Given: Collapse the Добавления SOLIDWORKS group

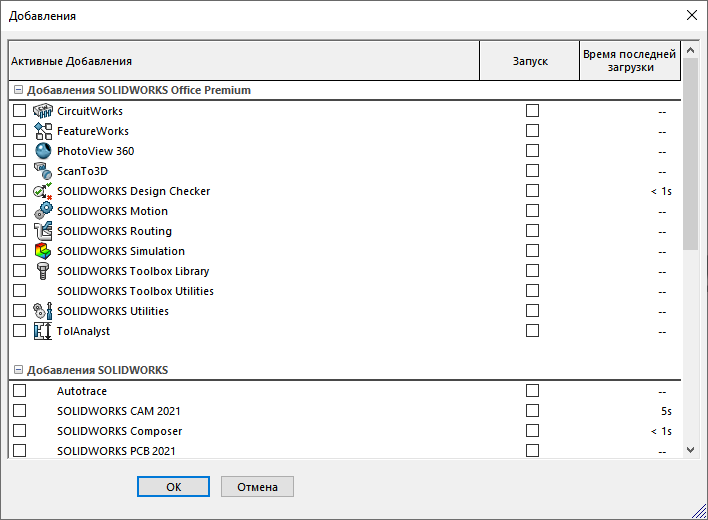Looking at the screenshot, I should pos(18,370).
